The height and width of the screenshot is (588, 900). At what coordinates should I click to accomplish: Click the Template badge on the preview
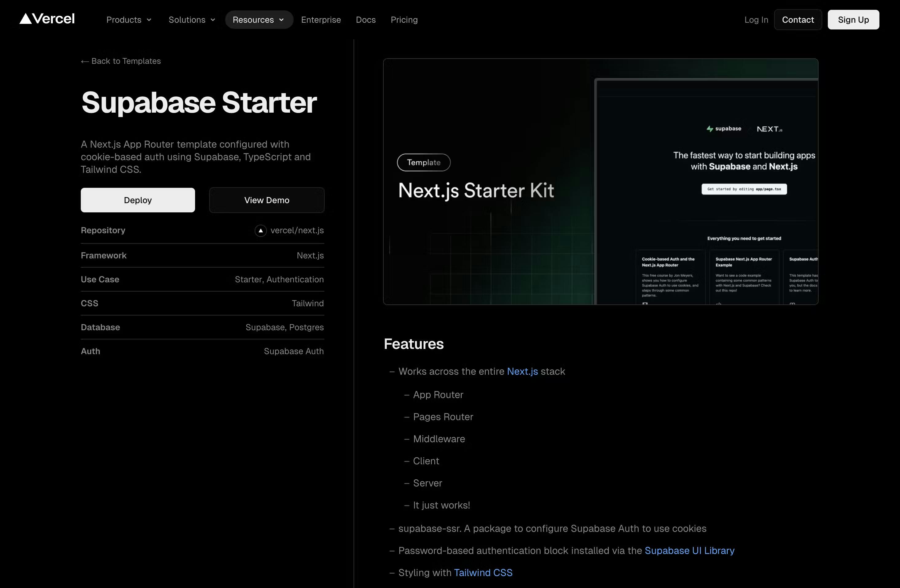424,162
